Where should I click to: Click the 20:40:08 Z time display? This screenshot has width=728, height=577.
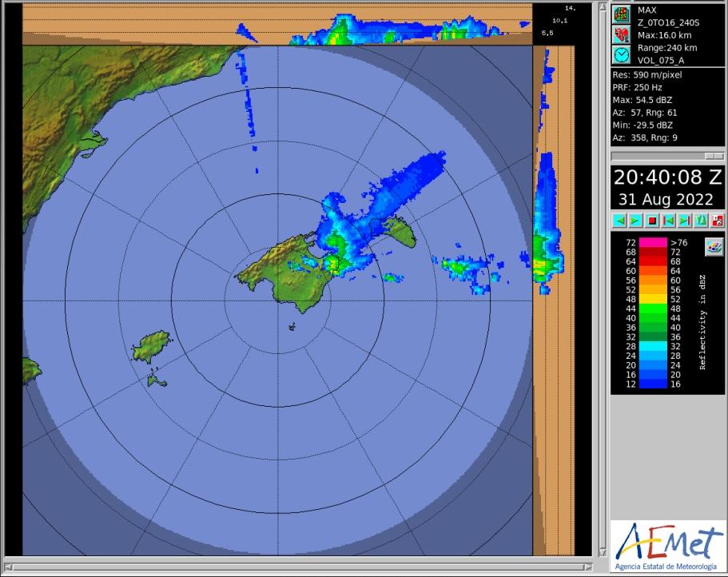(x=668, y=177)
